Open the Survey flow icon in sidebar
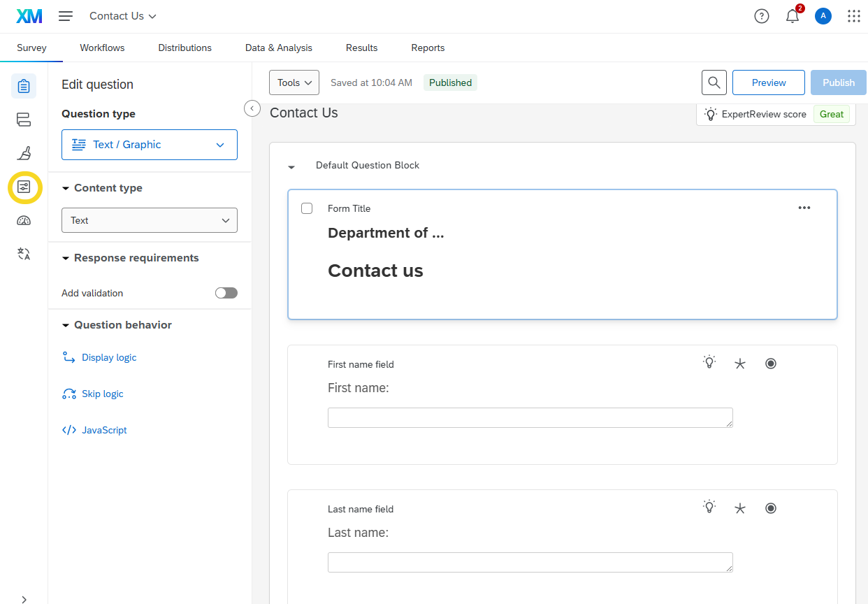This screenshot has height=604, width=868. click(24, 120)
